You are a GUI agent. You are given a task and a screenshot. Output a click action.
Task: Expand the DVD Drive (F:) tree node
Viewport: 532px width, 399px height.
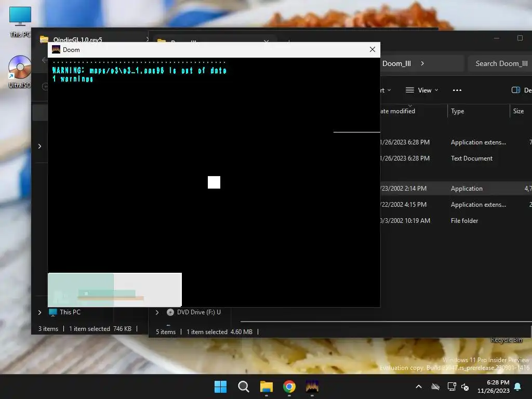tap(157, 312)
